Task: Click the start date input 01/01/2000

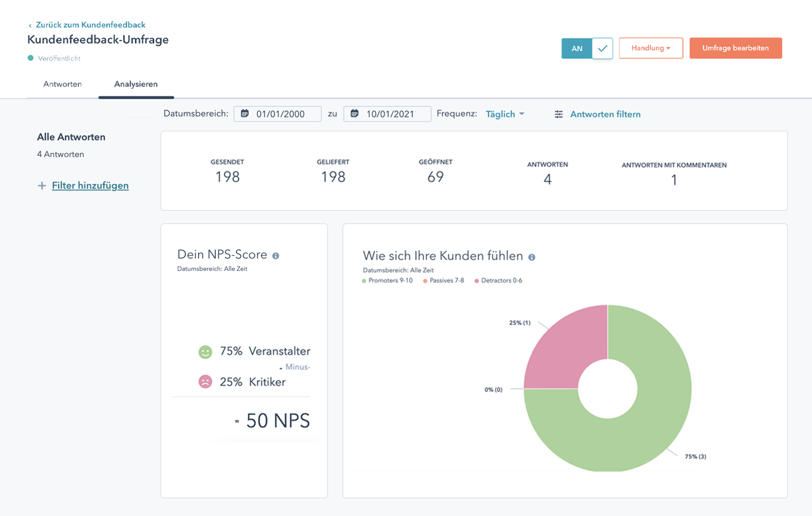Action: pyautogui.click(x=280, y=114)
